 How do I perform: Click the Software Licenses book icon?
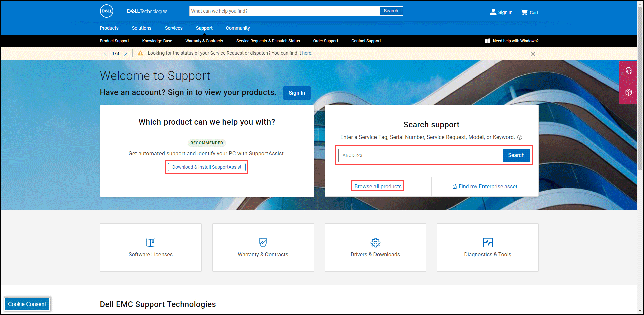151,242
